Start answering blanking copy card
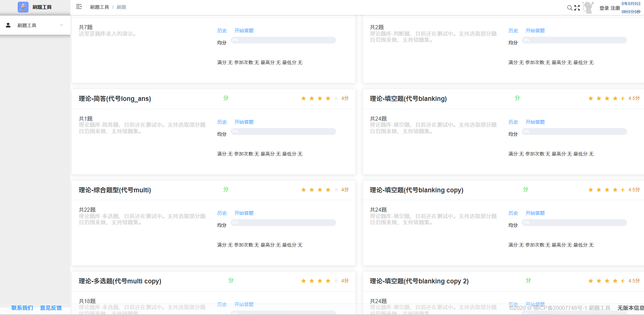The height and width of the screenshot is (315, 644). coord(535,213)
